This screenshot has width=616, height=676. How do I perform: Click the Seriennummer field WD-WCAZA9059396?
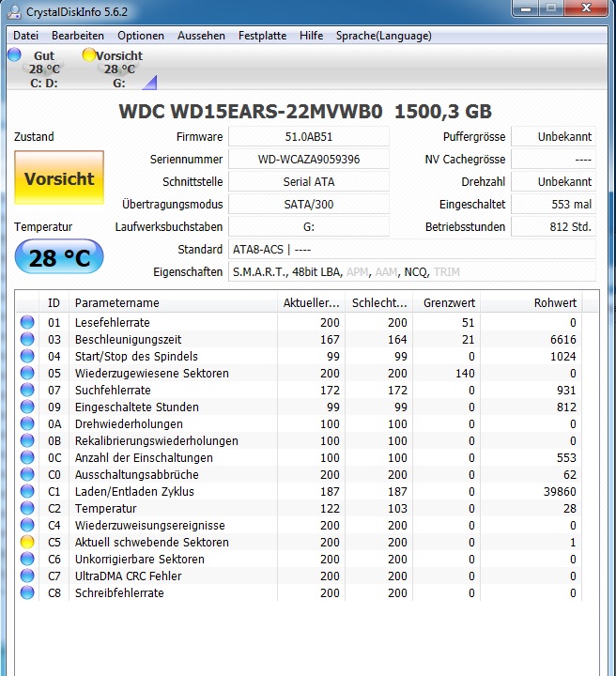coord(309,159)
